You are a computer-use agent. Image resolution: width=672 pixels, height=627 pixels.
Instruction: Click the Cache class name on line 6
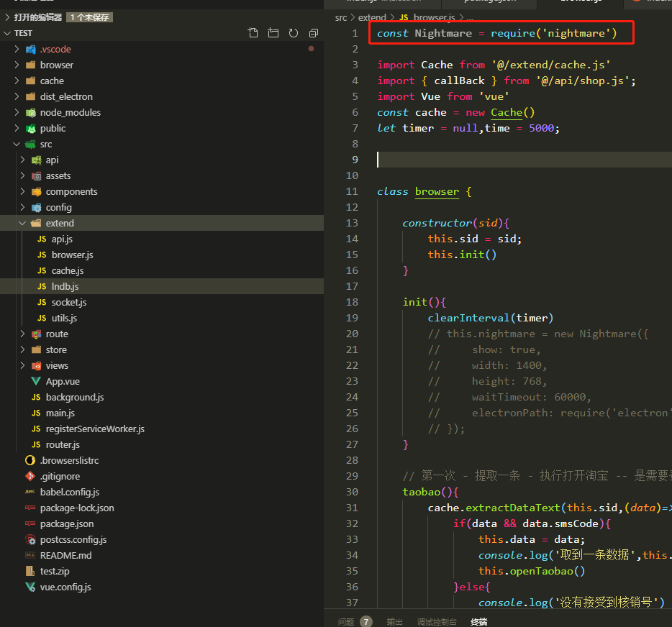click(507, 112)
